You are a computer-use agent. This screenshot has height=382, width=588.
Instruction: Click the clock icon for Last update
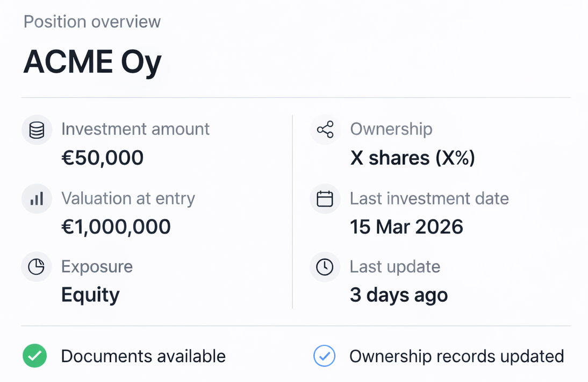[x=325, y=267]
